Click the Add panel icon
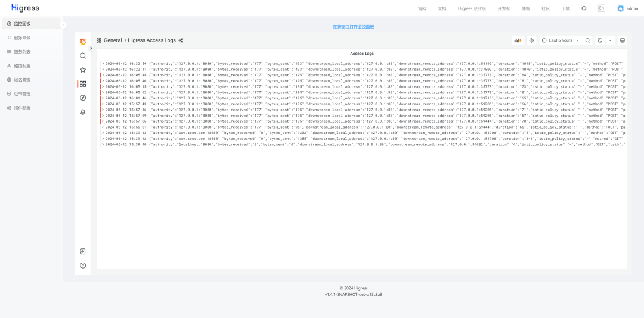Viewport: 644px width, 318px height. (518, 40)
